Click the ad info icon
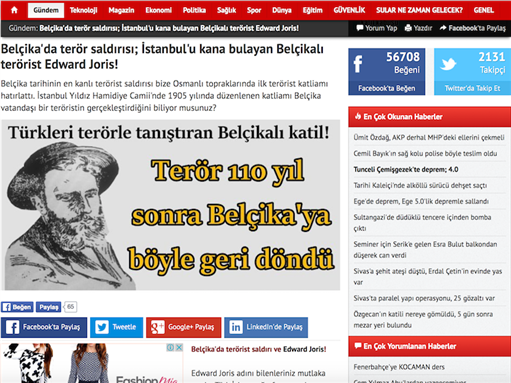 coord(170,347)
